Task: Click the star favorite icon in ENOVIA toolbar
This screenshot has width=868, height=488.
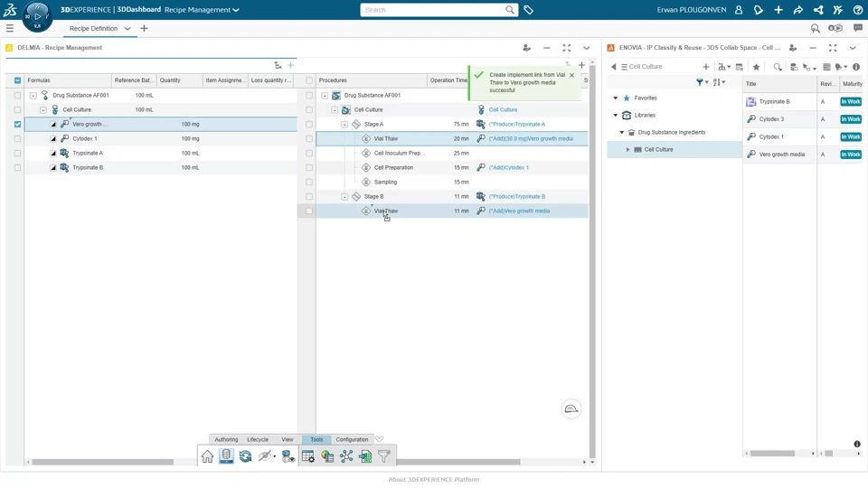Action: click(x=756, y=67)
